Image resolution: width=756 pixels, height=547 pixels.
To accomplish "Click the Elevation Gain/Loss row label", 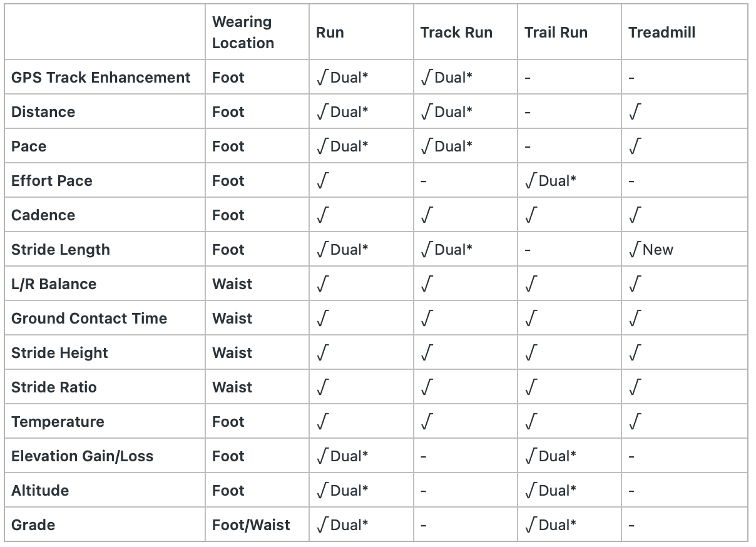I will point(82,456).
